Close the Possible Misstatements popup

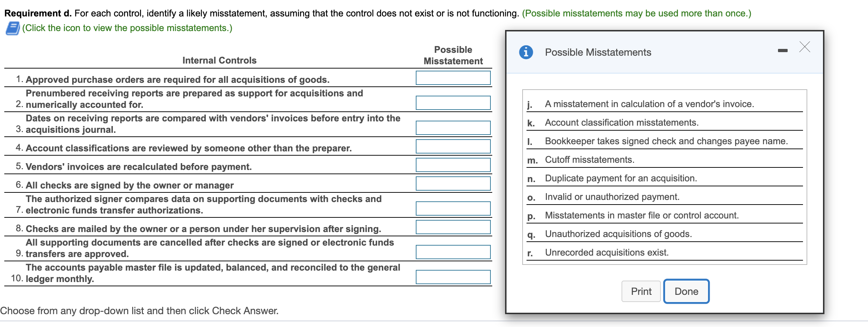(x=804, y=47)
